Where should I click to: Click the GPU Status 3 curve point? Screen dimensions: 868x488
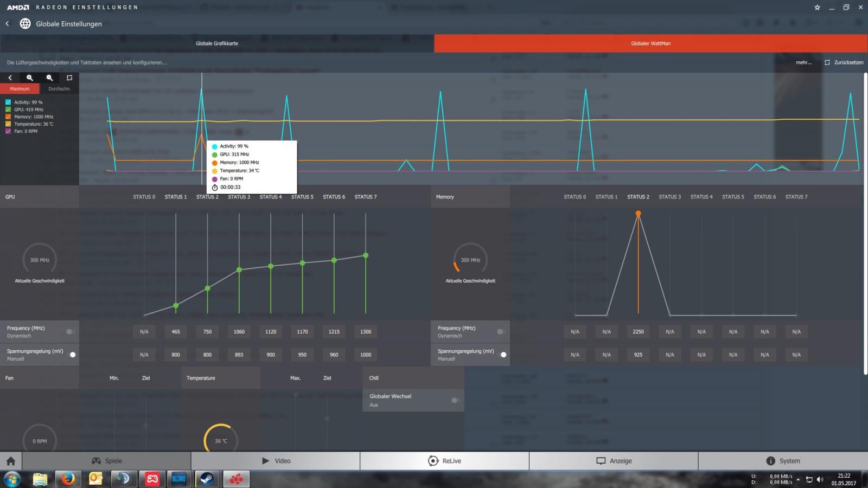coord(239,269)
